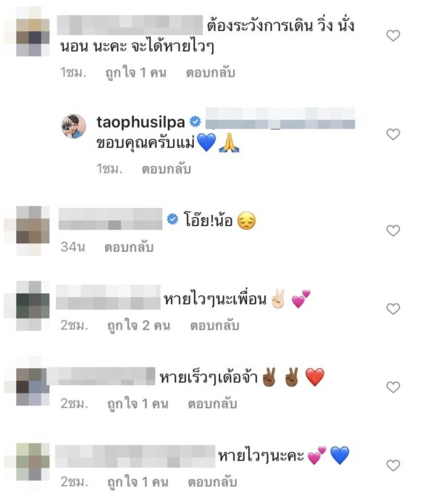Open the mentioned user in taophusilpa's reply
Viewport: 425px width, 504px height.
click(280, 119)
